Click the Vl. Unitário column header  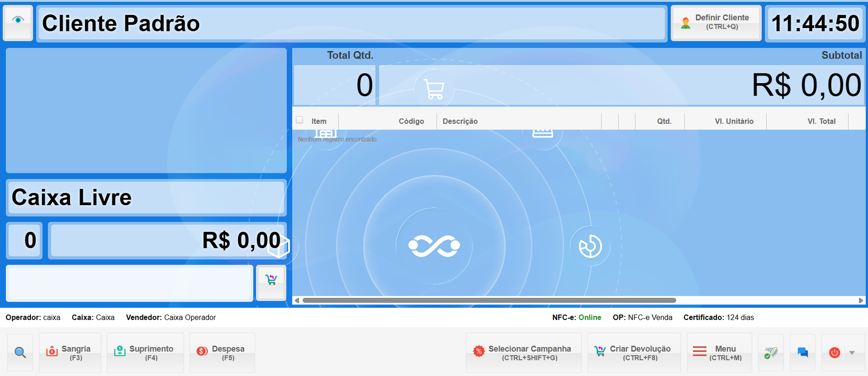point(734,121)
